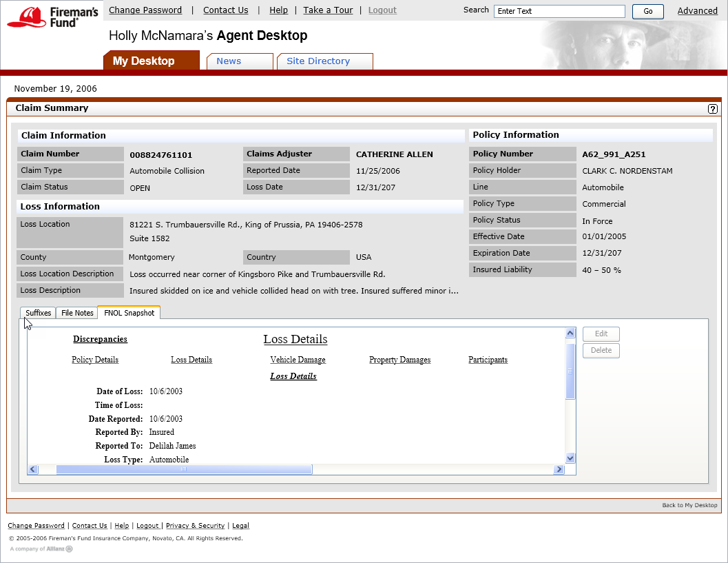This screenshot has width=728, height=563.
Task: Click the footer Help link
Action: [x=122, y=525]
